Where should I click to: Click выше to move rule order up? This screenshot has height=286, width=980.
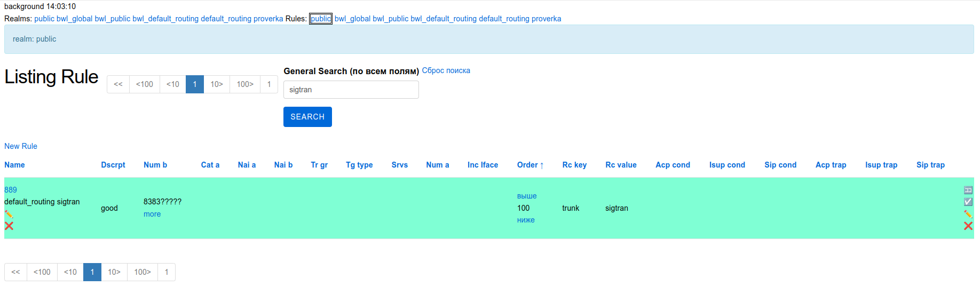click(527, 196)
